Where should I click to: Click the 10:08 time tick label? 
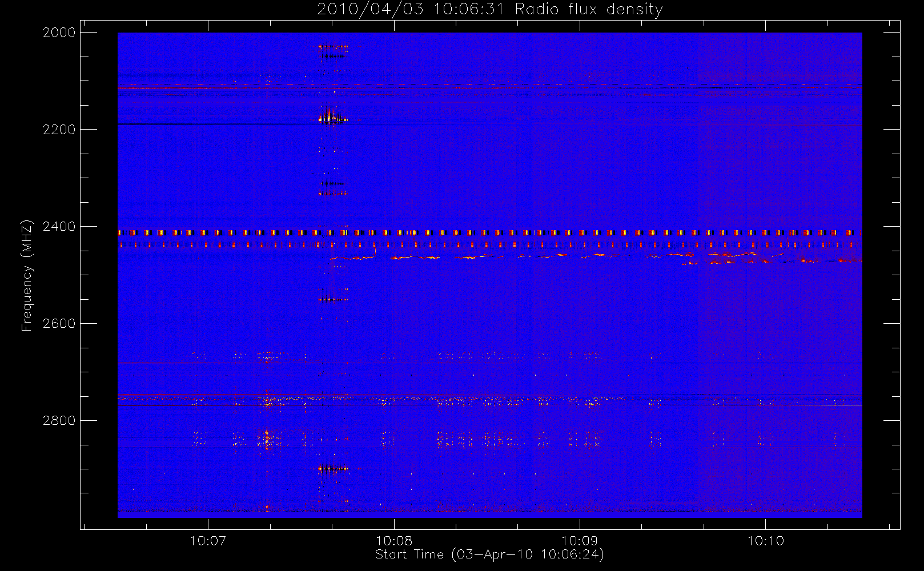[394, 541]
